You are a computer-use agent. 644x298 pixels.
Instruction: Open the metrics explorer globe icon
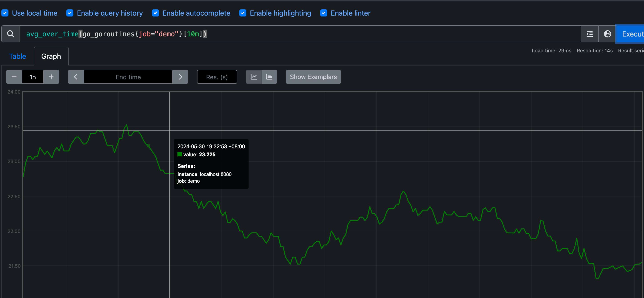pos(607,34)
